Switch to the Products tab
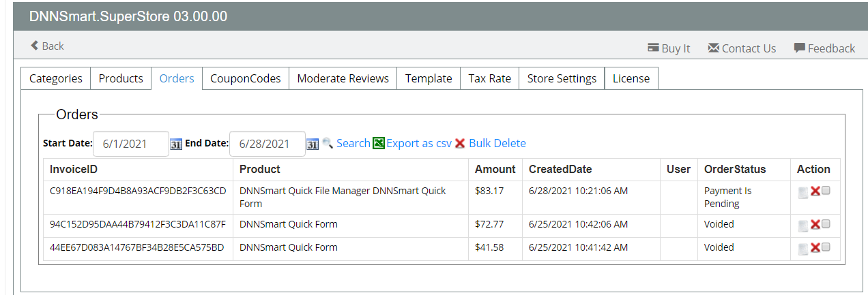This screenshot has width=868, height=295. coord(121,78)
